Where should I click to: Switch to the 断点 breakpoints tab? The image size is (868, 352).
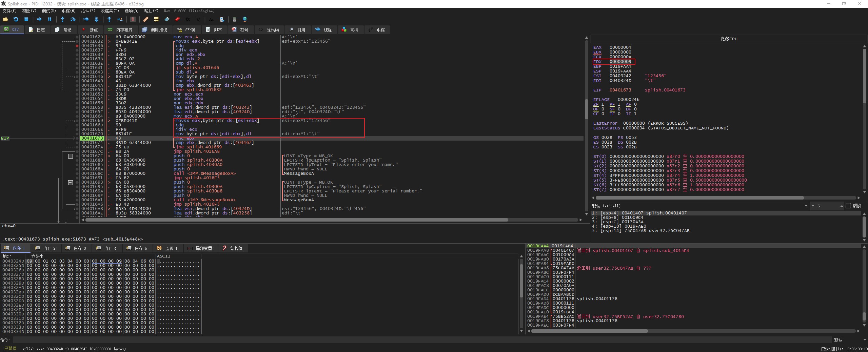click(90, 30)
